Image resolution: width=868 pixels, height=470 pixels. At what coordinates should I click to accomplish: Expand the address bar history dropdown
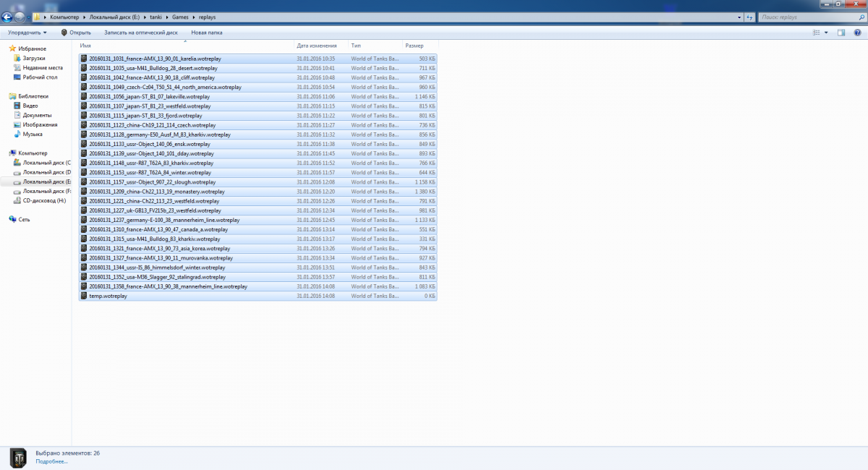tap(740, 17)
